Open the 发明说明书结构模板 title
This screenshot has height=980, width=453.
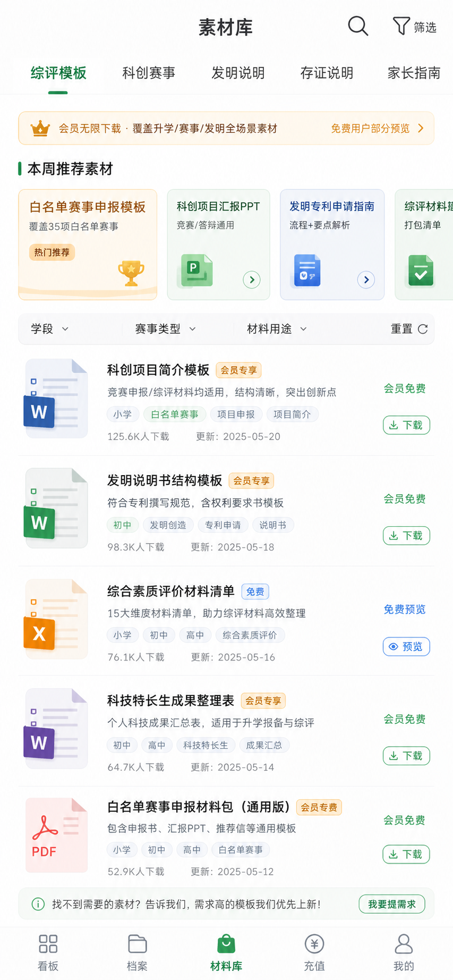(x=165, y=480)
